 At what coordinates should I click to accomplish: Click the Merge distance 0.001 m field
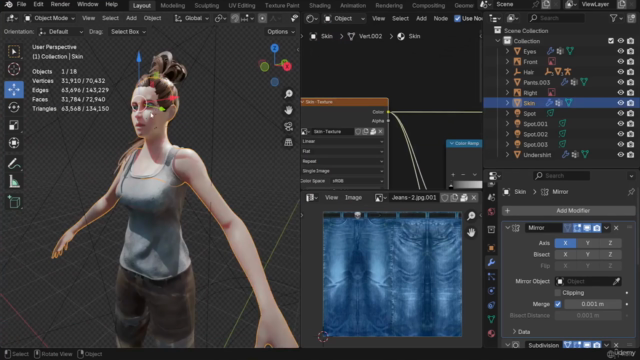[x=593, y=304]
